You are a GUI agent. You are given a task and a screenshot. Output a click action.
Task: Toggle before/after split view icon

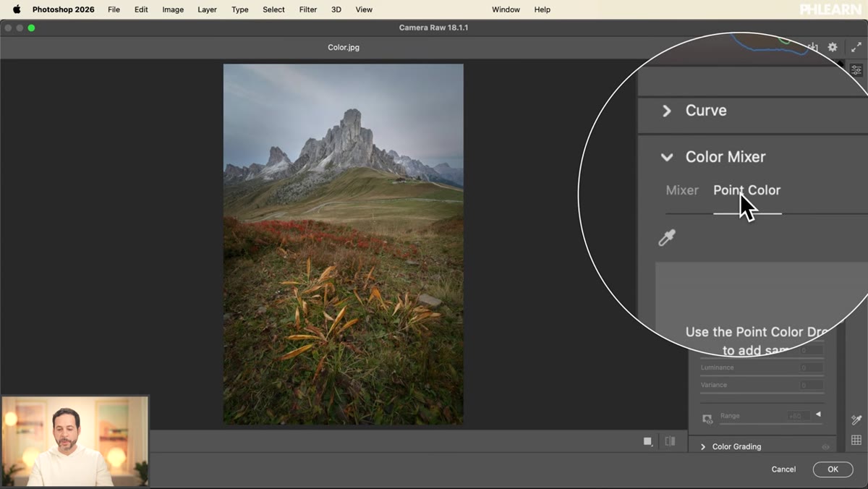click(x=670, y=441)
